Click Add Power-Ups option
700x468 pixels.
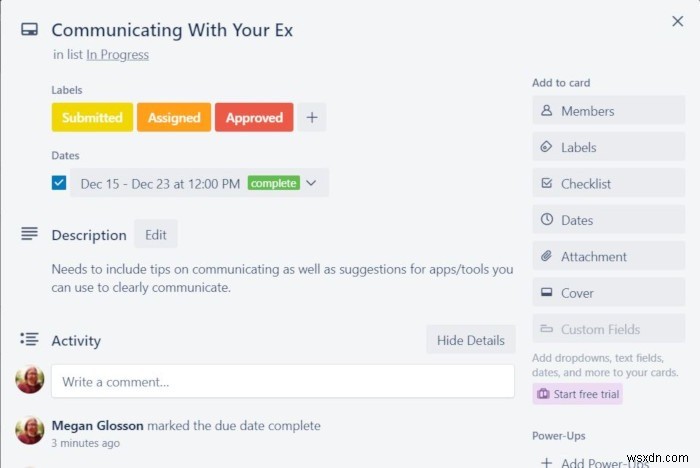pos(594,462)
